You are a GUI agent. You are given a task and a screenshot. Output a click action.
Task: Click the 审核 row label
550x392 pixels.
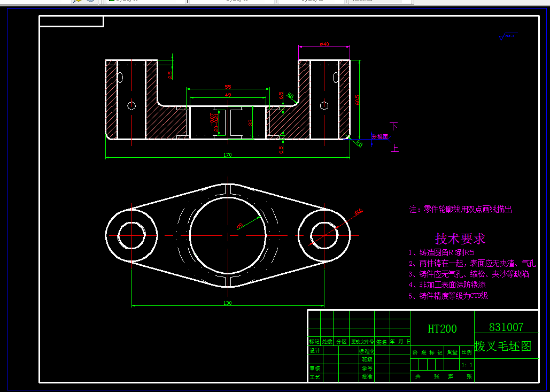pos(315,368)
